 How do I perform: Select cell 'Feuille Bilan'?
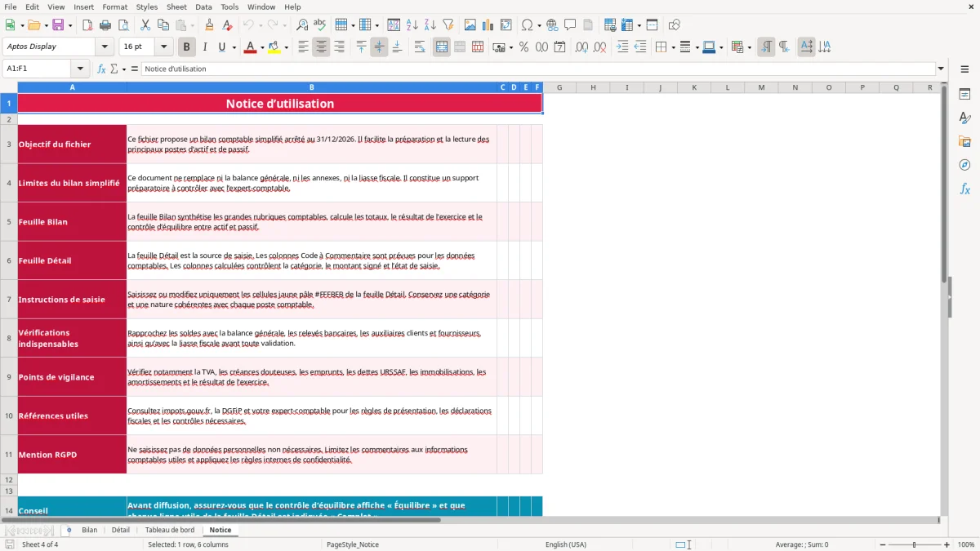[72, 221]
